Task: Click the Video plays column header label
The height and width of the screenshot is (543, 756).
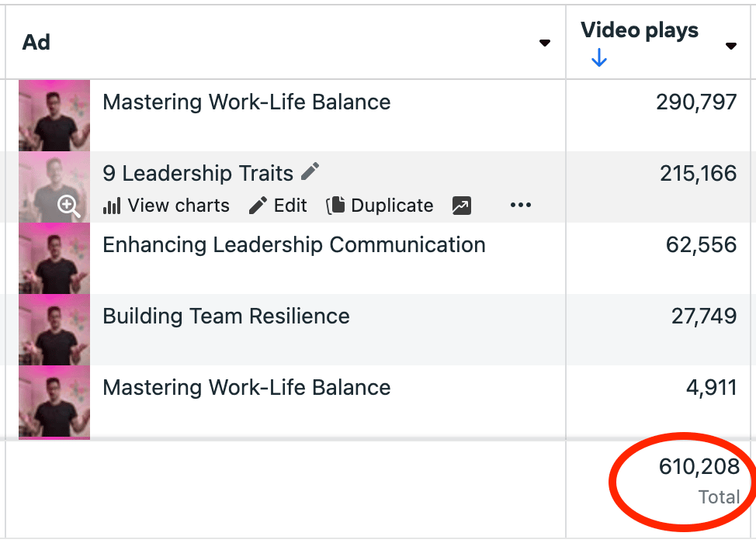Action: tap(640, 31)
